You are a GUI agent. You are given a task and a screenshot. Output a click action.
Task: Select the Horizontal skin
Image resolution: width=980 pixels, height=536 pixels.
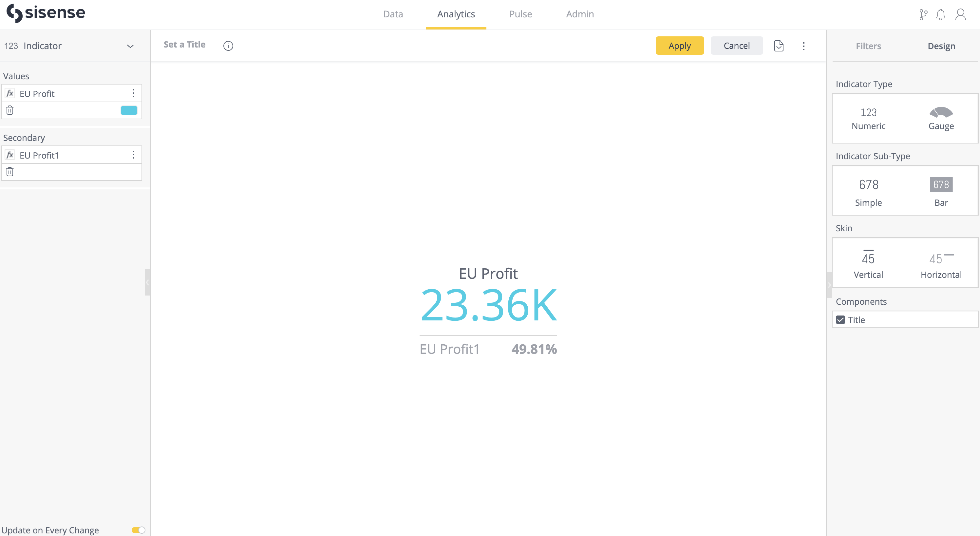pos(941,263)
